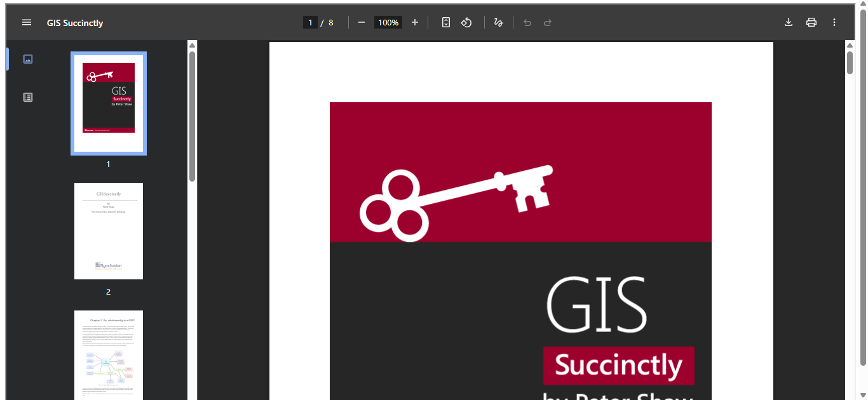Click the zoom out minus icon
The image size is (868, 400).
pos(362,22)
